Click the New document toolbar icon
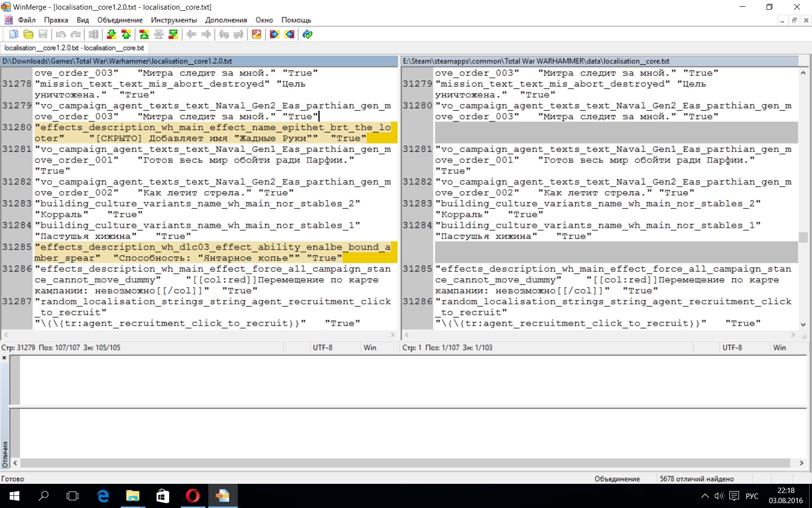 (14, 34)
